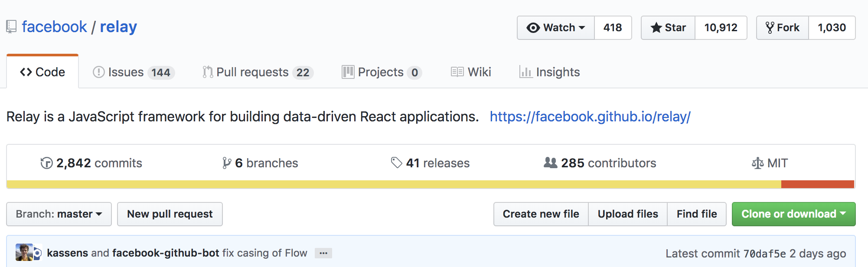This screenshot has height=267, width=868.
Task: View the 2,842 commits history
Action: click(x=91, y=163)
